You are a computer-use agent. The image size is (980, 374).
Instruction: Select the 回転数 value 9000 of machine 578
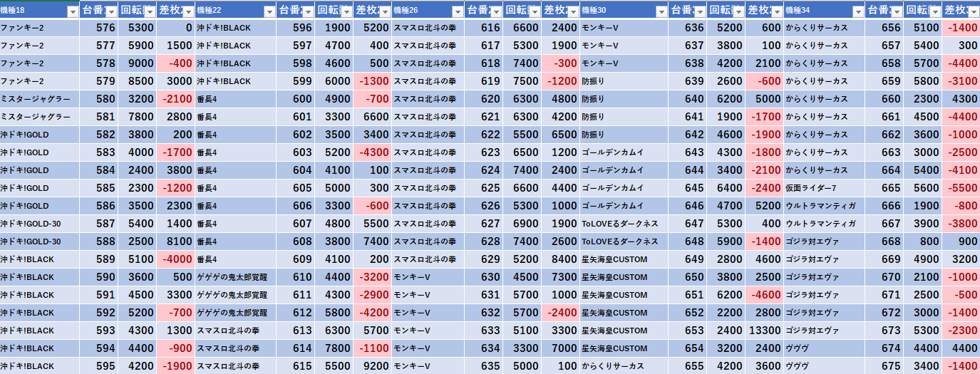click(x=137, y=63)
